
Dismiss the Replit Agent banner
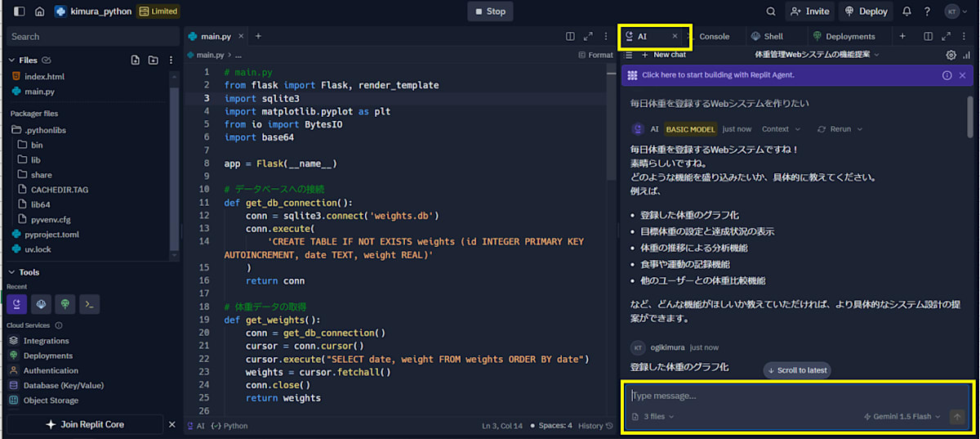click(962, 74)
